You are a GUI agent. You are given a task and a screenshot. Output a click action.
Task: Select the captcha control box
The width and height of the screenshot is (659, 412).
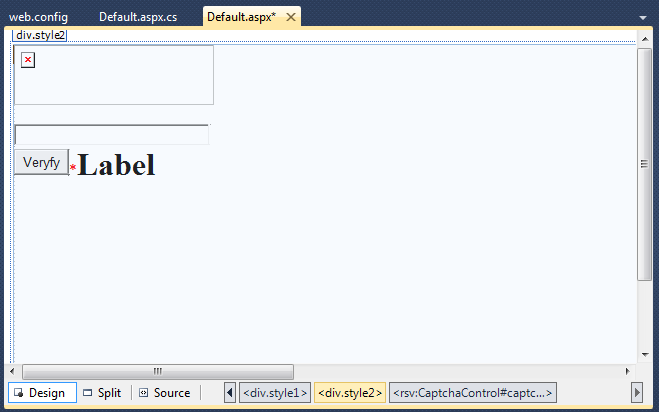tap(114, 75)
